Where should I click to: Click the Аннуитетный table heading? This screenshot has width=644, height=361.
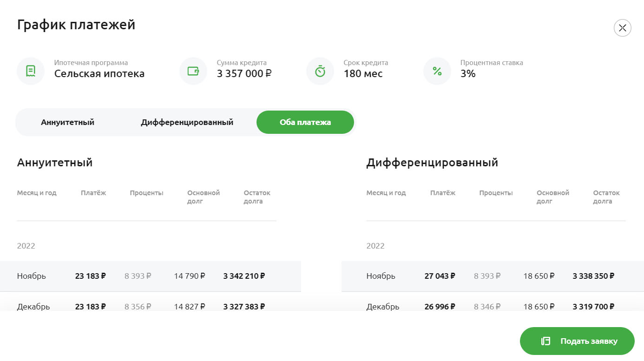pyautogui.click(x=55, y=163)
